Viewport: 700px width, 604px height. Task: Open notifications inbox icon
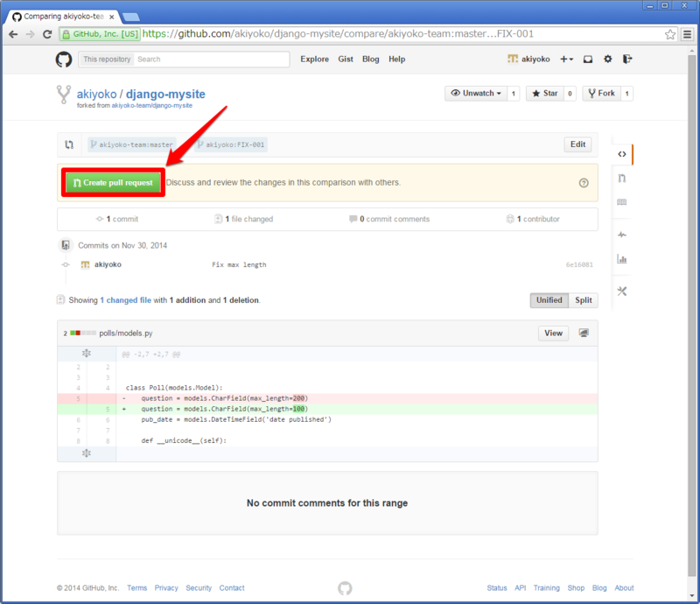(x=588, y=59)
